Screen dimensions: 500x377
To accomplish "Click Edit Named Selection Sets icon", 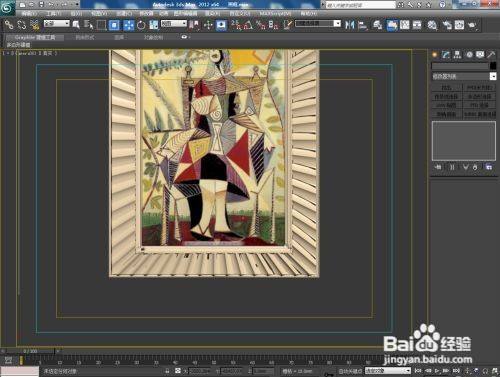I will pos(288,25).
